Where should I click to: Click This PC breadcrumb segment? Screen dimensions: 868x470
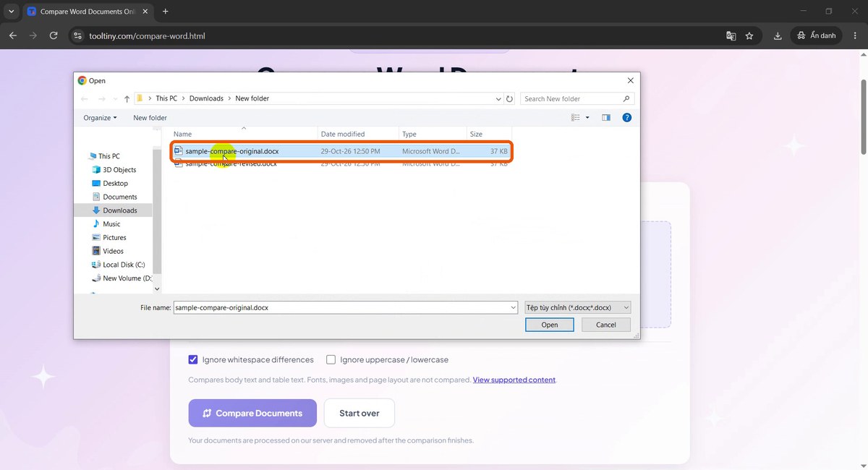[166, 99]
